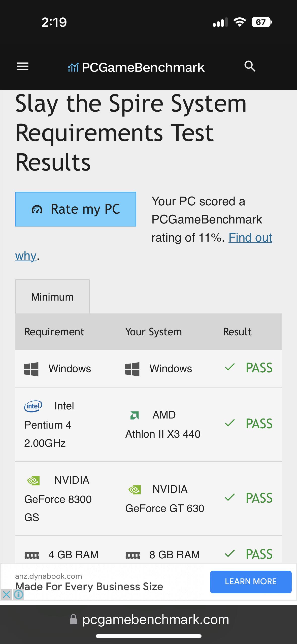Tap the Made For Every Business Size ad text
The image size is (297, 644).
(x=89, y=587)
